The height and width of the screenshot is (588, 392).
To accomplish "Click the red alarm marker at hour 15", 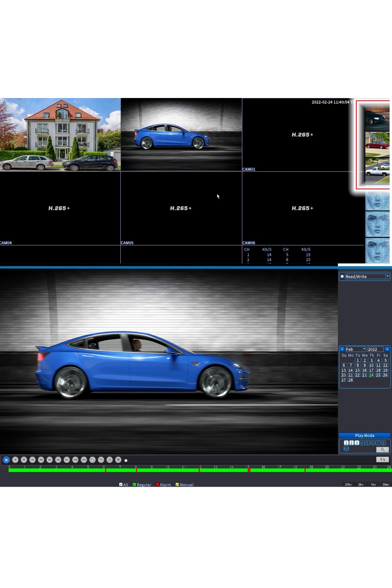I will [249, 470].
